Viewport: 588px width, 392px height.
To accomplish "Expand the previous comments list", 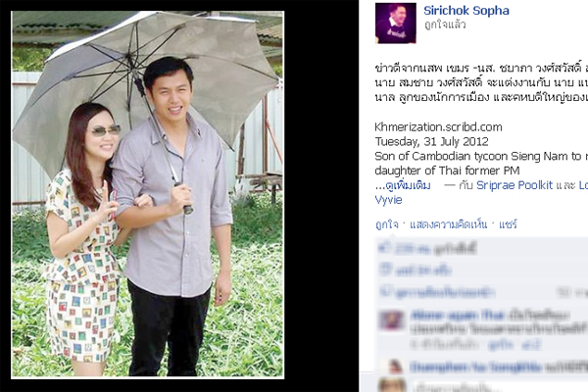I will (x=444, y=292).
